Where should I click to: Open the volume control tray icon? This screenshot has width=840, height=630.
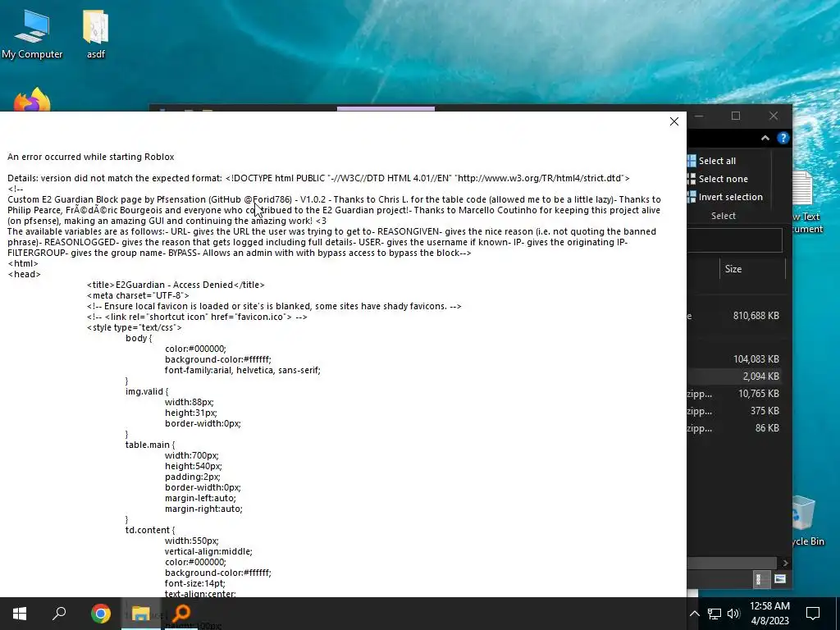click(733, 614)
